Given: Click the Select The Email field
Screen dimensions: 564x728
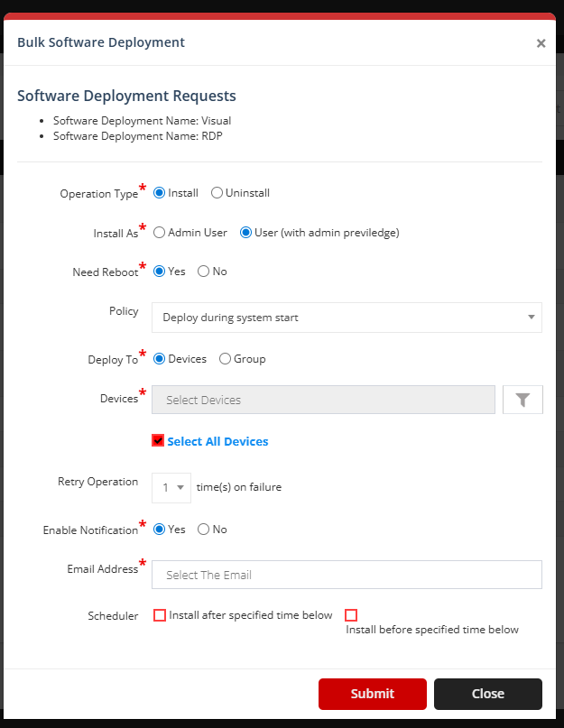Looking at the screenshot, I should click(347, 575).
